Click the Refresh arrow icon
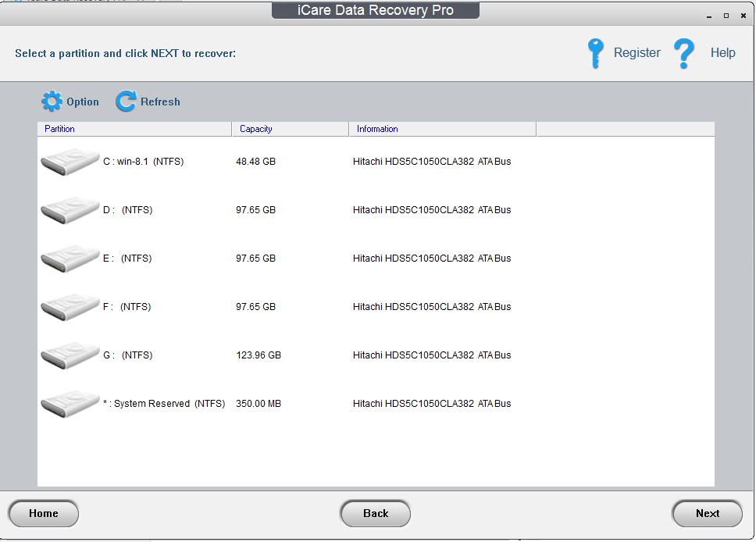This screenshot has height=542, width=756. [x=126, y=102]
